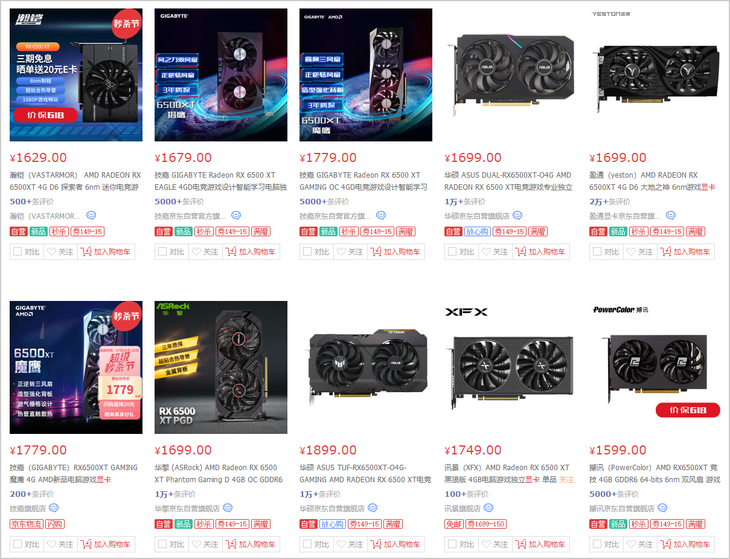Add the PowerColor ¥1599 card to the cart

pyautogui.click(x=685, y=544)
